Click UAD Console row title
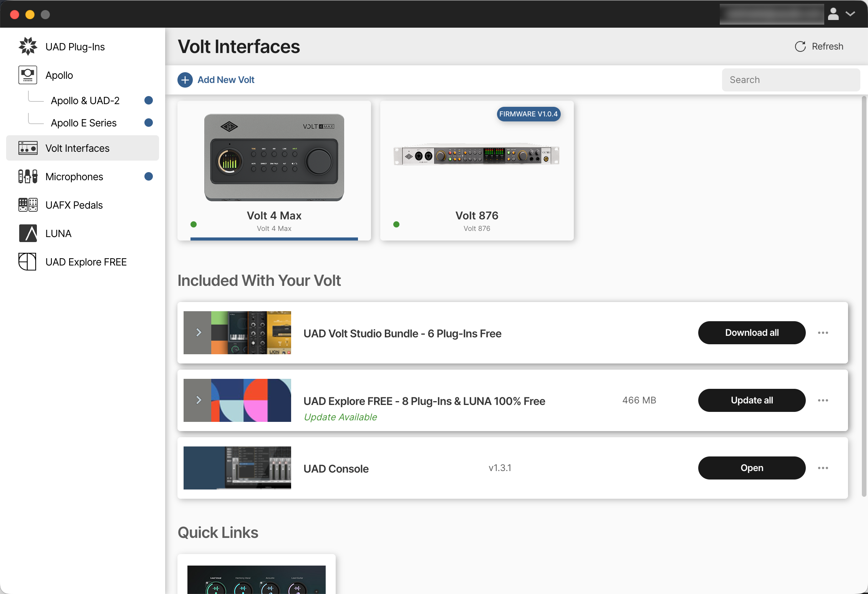Screen dimensions: 868x594 pos(336,469)
